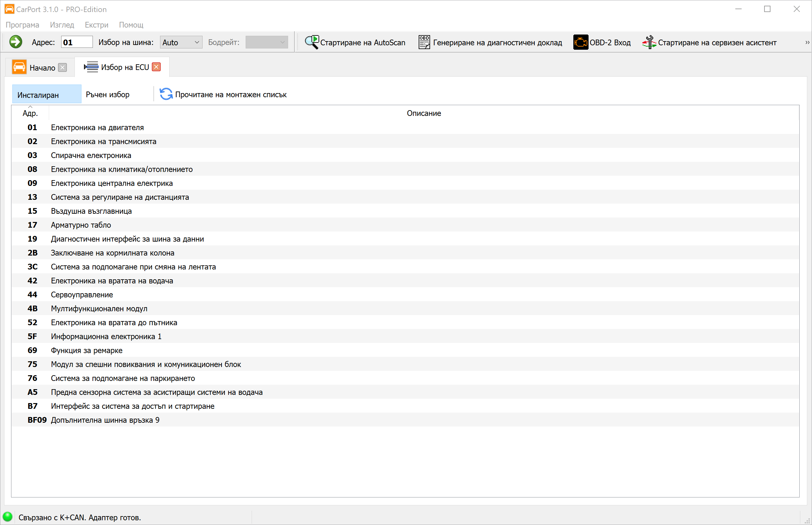Viewport: 812px width, 525px height.
Task: Start AutoScan via magnifier icon
Action: (x=312, y=42)
